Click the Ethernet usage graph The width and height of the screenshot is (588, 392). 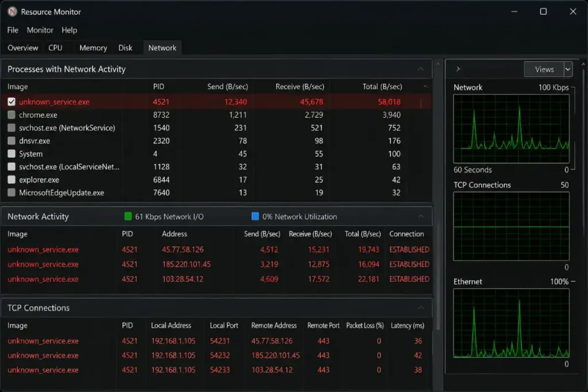tap(511, 324)
